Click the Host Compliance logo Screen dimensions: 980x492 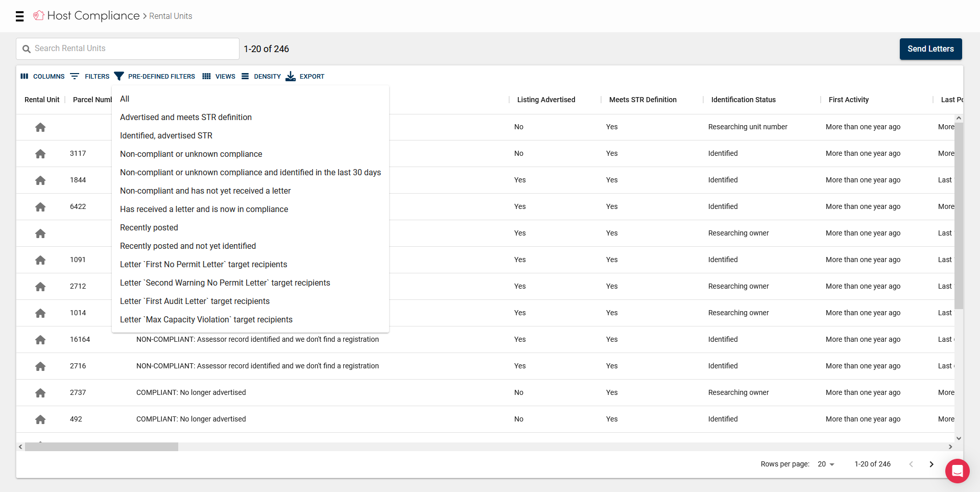pyautogui.click(x=86, y=16)
